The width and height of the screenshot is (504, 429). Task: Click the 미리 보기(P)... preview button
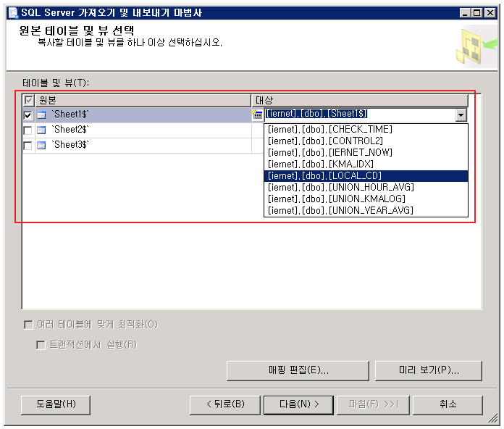click(x=429, y=370)
